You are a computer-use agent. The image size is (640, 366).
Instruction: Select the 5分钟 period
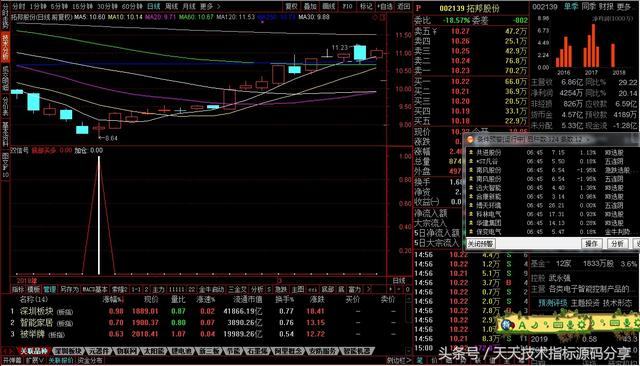(59, 7)
